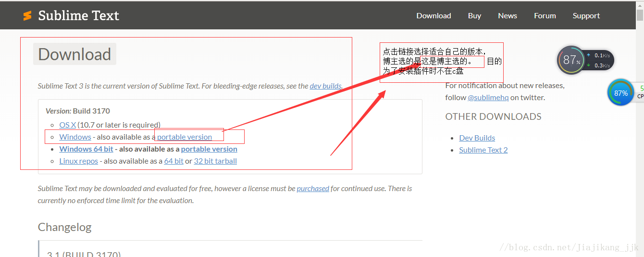Open the Buy nav menu item
Image resolution: width=644 pixels, height=257 pixels.
474,15
